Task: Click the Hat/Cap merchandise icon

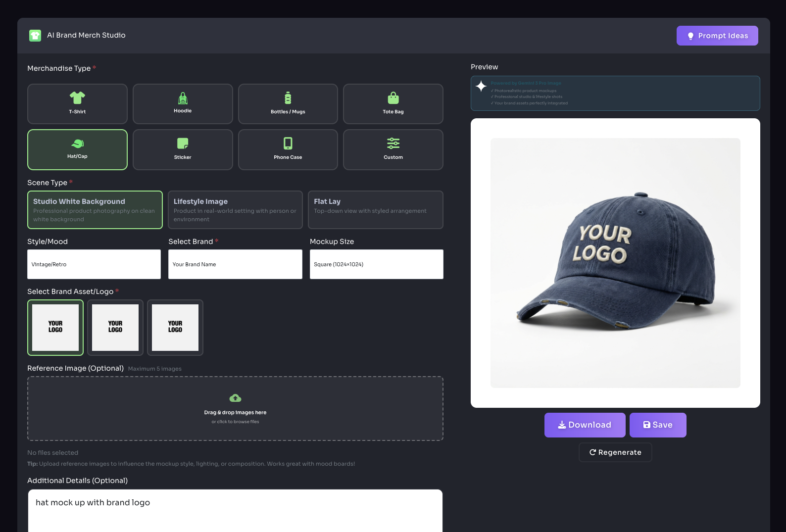Action: tap(77, 144)
